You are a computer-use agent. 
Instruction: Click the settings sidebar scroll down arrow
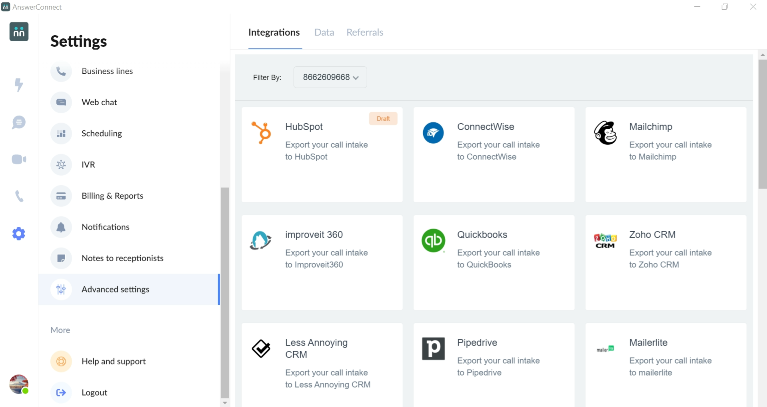(225, 403)
